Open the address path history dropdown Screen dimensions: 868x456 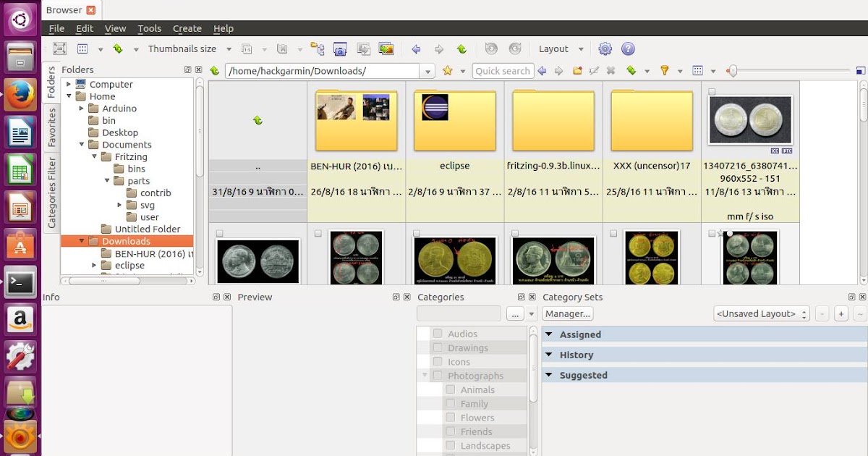427,71
